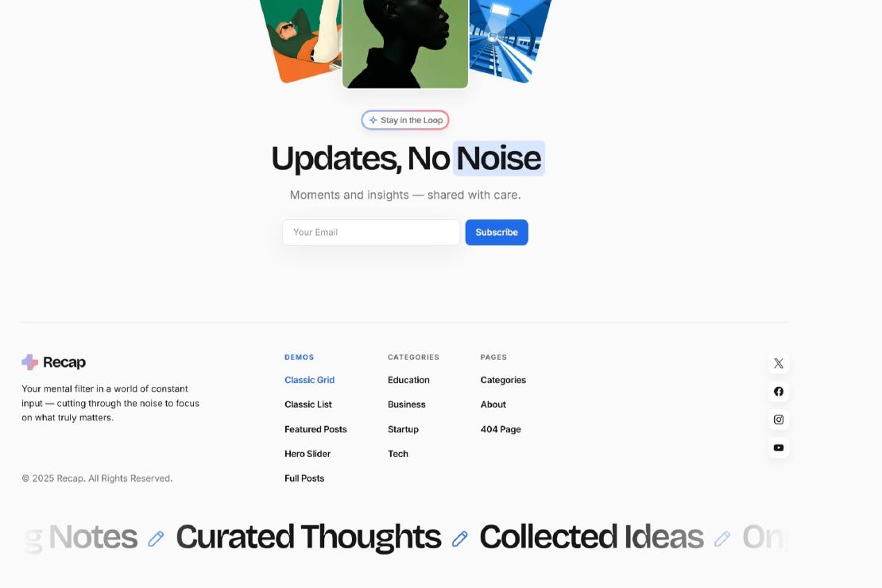Image resolution: width=882 pixels, height=588 pixels.
Task: Click the Recap logo in the footer
Action: 53,362
